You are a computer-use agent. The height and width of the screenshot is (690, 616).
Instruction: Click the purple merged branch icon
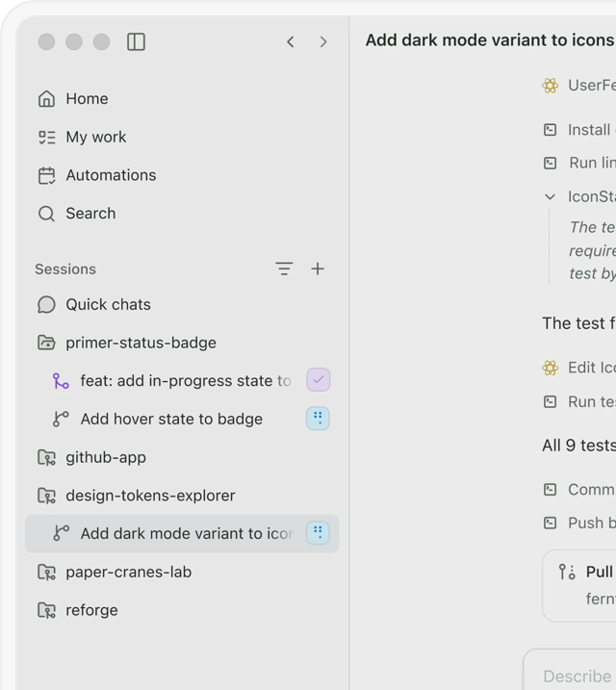pos(61,381)
